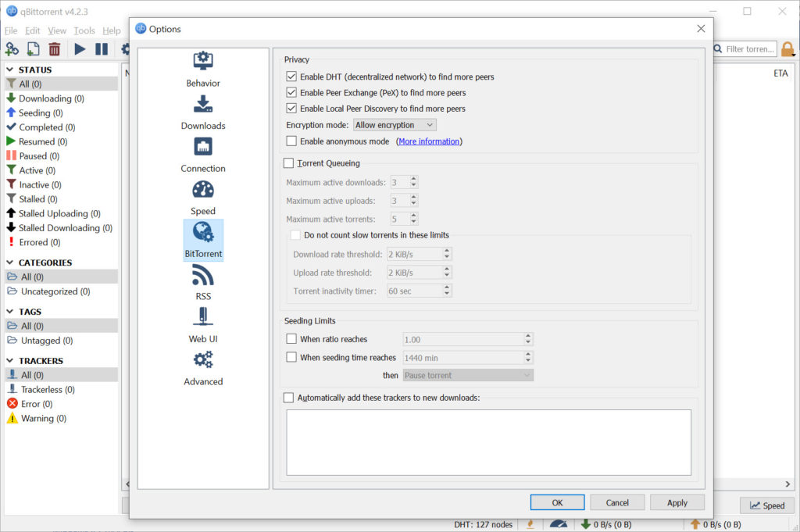Click the Apply button
Screen dimensions: 800x532
[677, 502]
